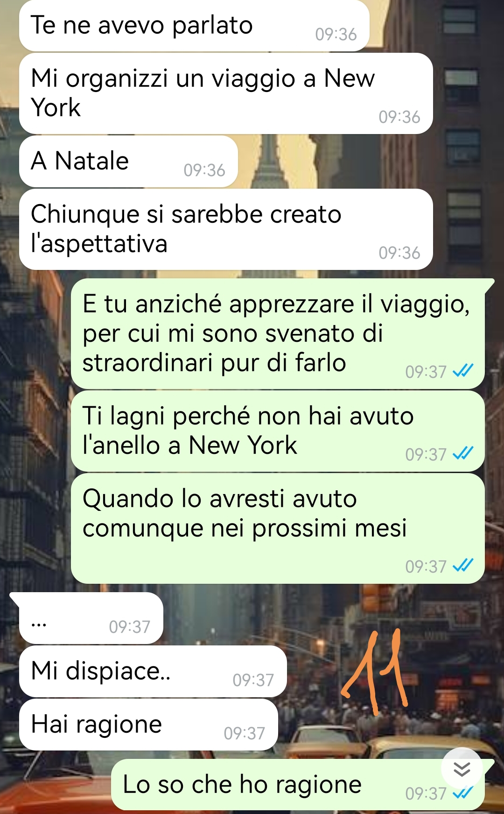Tap read ticks on 'Ti lagni perché' message

[x=463, y=453]
